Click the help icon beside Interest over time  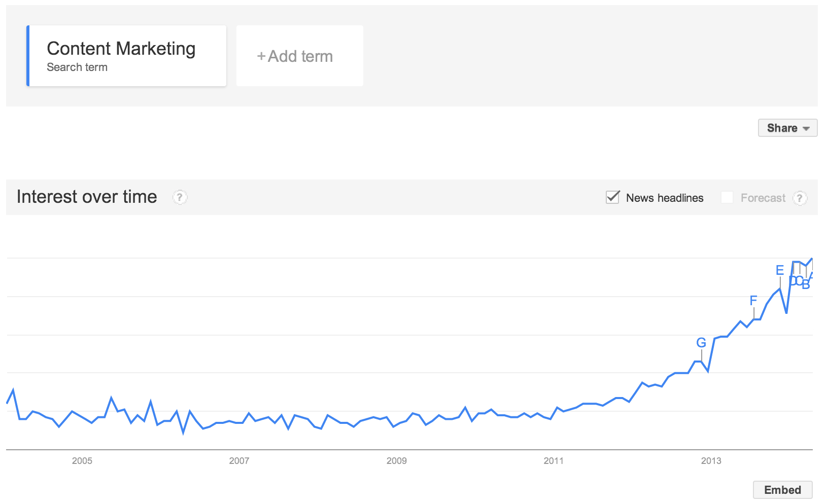pyautogui.click(x=180, y=197)
